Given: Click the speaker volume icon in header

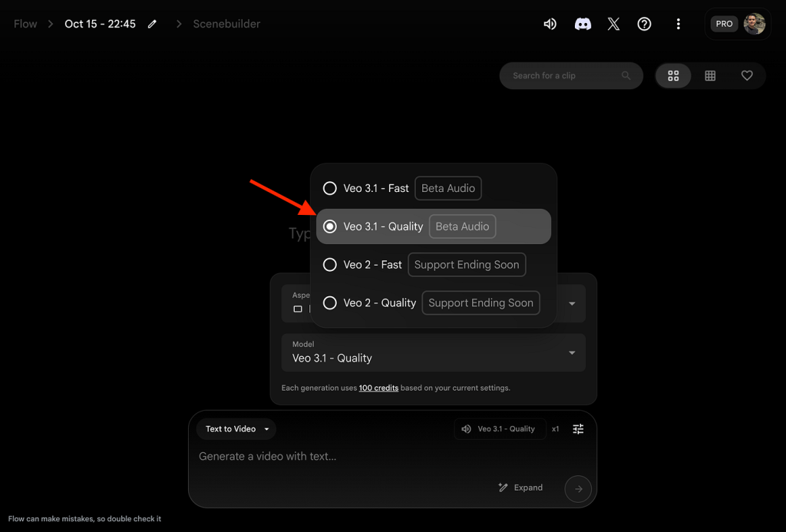Looking at the screenshot, I should coord(550,24).
